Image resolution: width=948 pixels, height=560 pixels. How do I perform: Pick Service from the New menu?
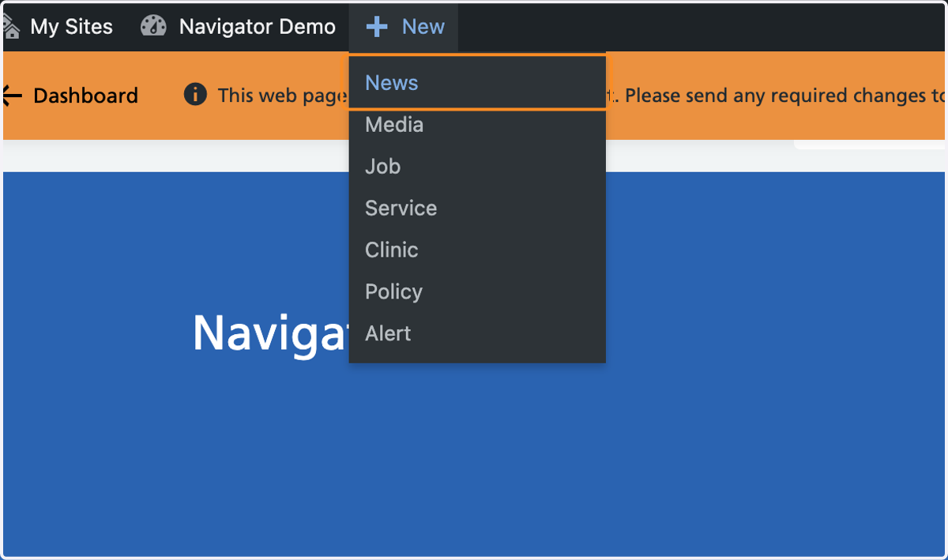[x=477, y=209]
